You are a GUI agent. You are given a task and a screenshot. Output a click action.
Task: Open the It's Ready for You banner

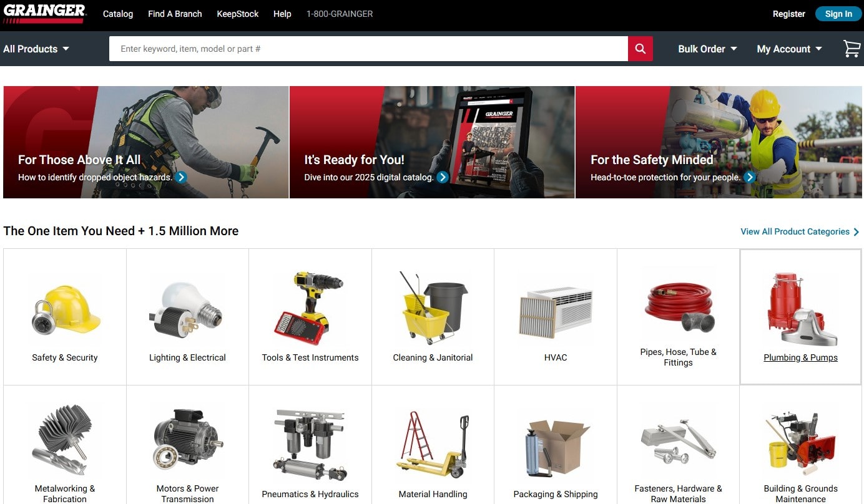[x=432, y=142]
